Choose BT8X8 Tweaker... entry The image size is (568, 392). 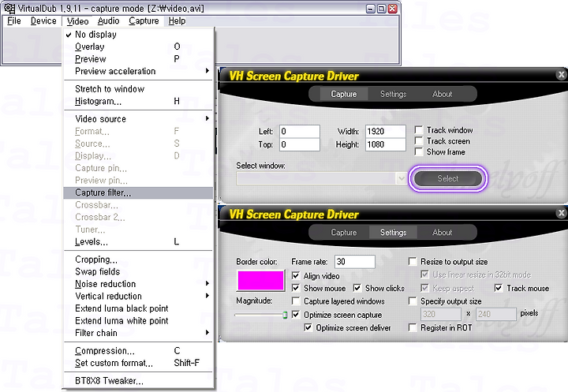[x=138, y=381]
